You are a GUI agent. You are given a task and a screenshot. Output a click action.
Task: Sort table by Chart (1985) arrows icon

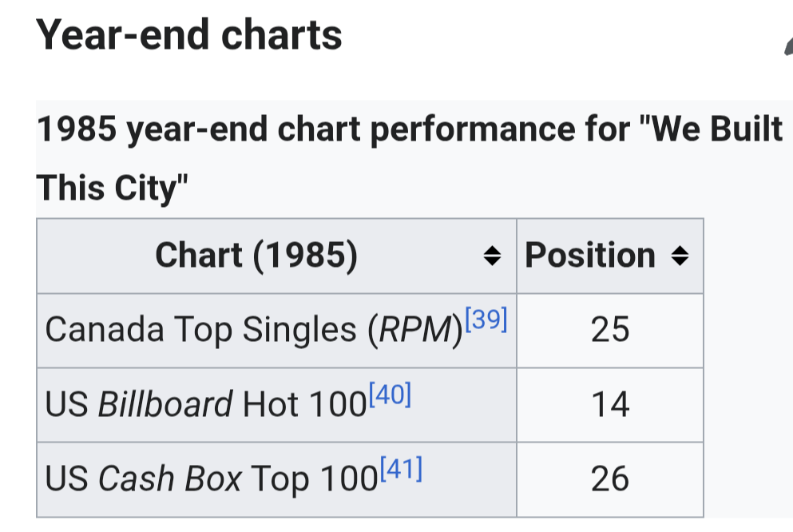[x=492, y=256]
